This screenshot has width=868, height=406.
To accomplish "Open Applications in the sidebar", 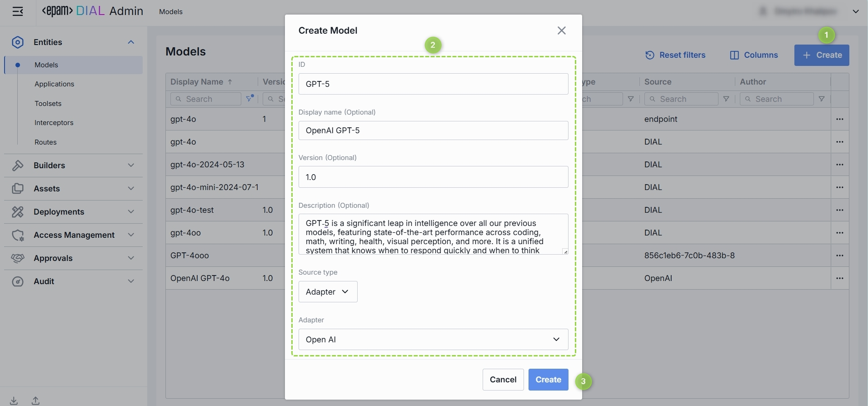I will (54, 84).
